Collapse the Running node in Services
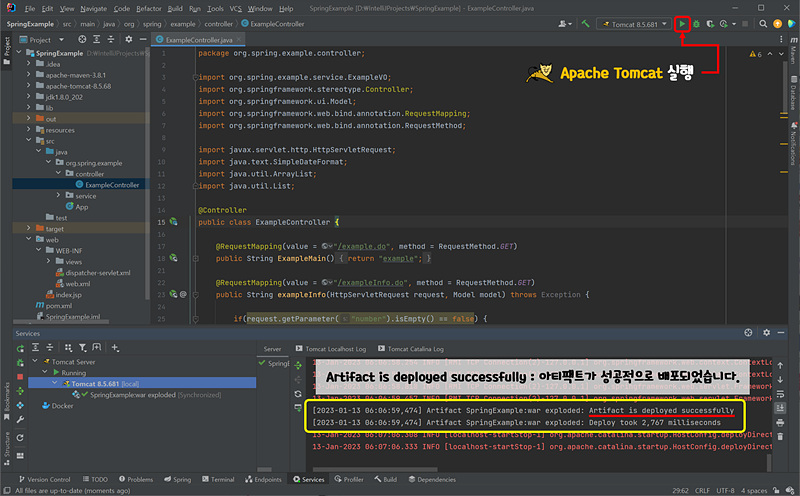Viewport: 800px width, 496px height. (45, 373)
